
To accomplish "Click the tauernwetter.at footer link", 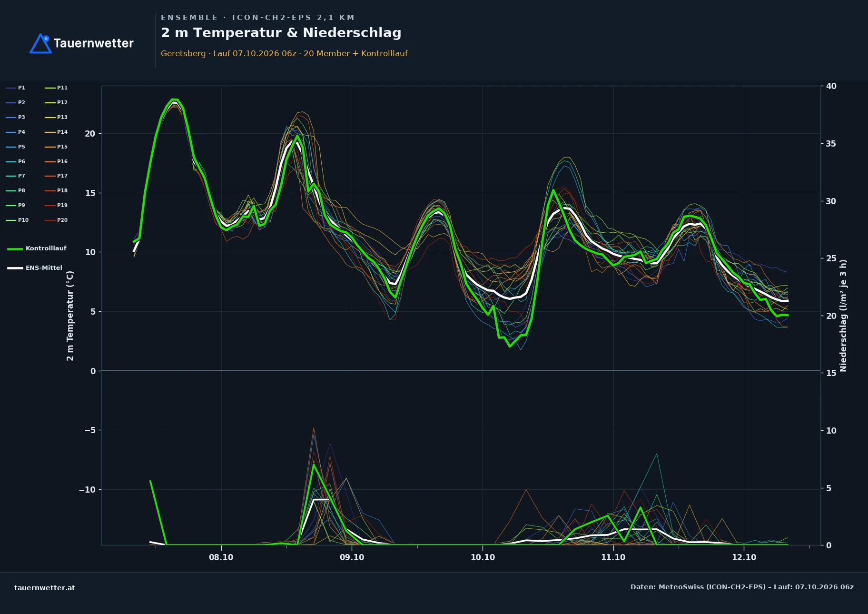I will pos(44,588).
